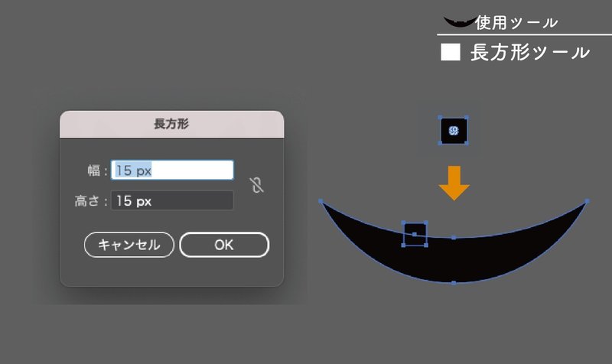Viewport: 612px width, 364px height.
Task: Click the black crescent shape body
Action: point(454,259)
